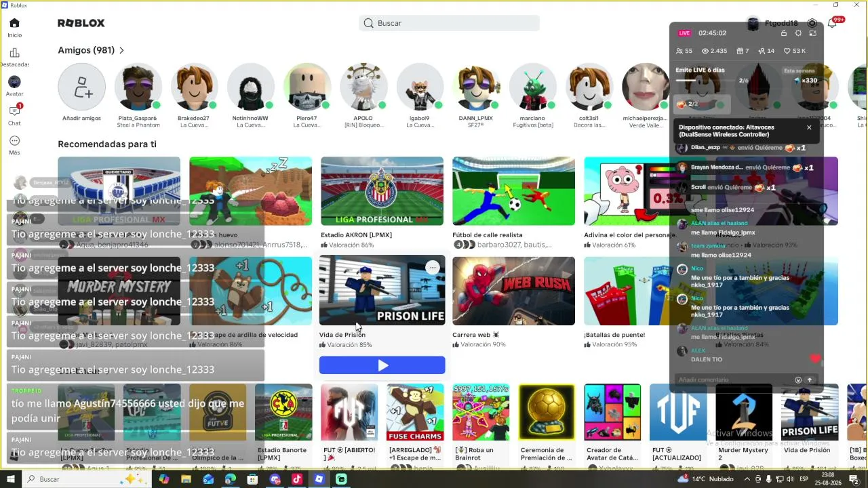Screen dimensions: 868x488
Task: Open the Windows Start menu
Action: [x=12, y=479]
